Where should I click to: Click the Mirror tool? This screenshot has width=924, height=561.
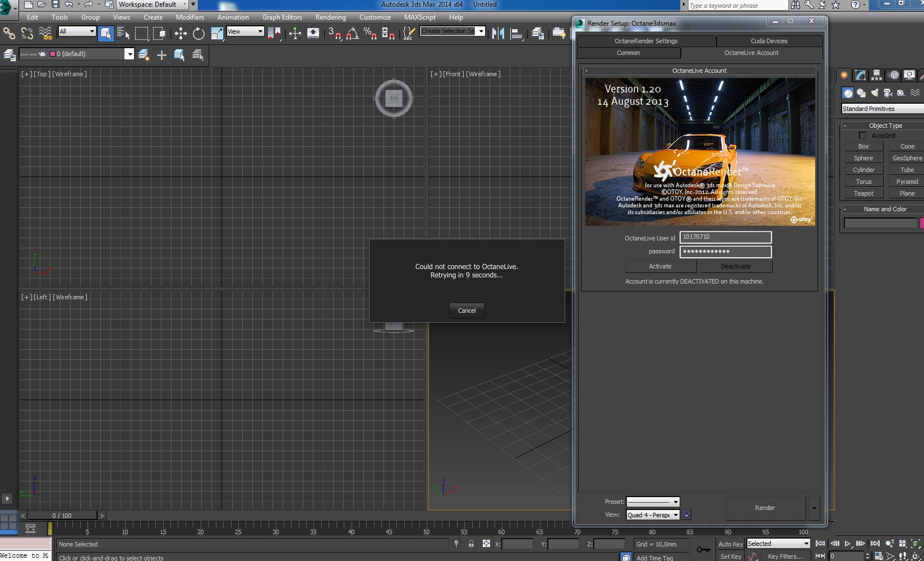497,34
